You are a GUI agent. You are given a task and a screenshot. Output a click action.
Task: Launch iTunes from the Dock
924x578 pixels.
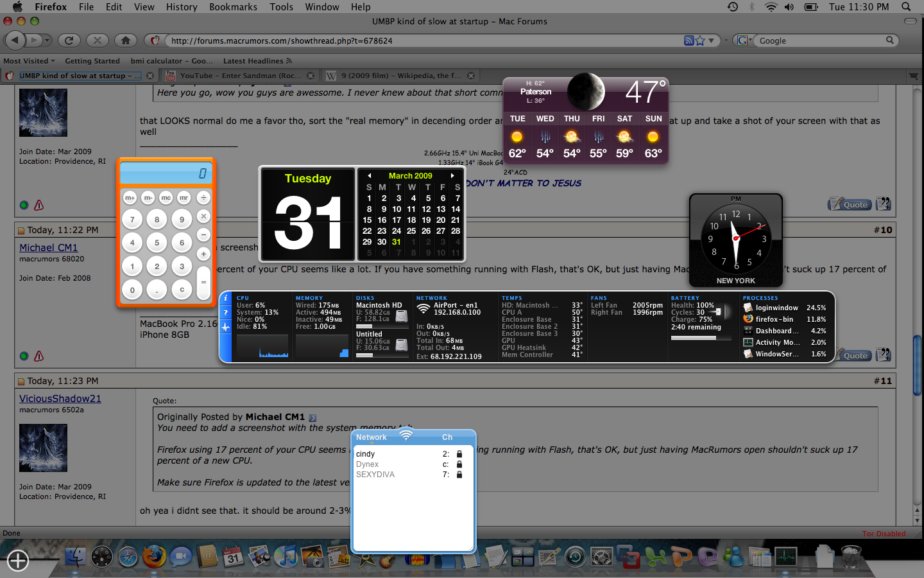point(286,556)
